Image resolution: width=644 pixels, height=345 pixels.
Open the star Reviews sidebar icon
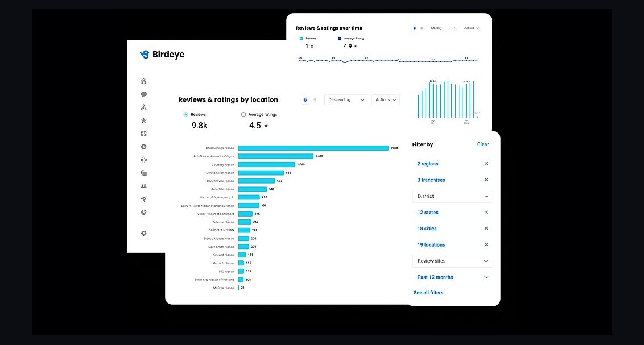[x=144, y=120]
